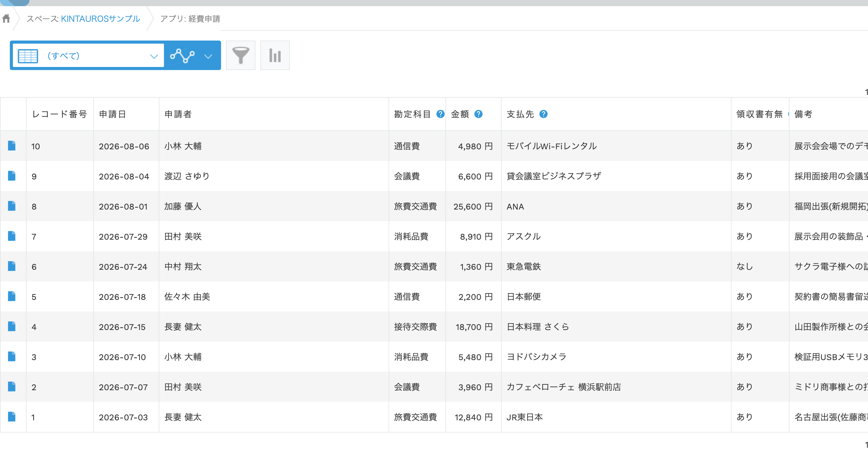Select applicant 小林 大輔 in record 10
Viewport: 868px width, 467px height.
click(183, 146)
